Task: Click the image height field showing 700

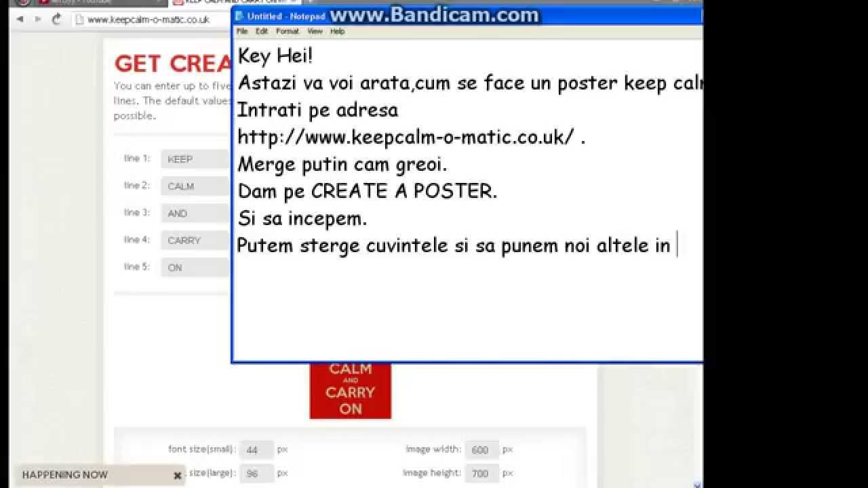Action: tap(481, 473)
